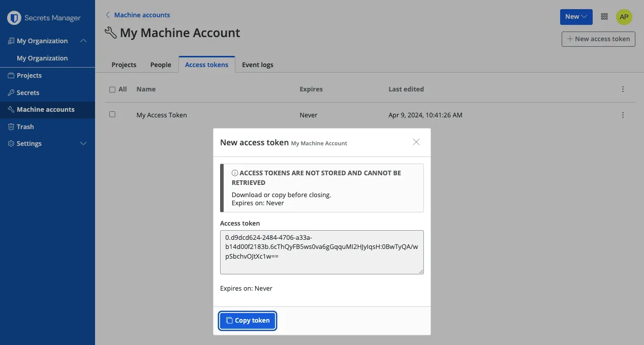Image resolution: width=644 pixels, height=345 pixels.
Task: Select the Machine accounts wrench icon
Action: 11,109
